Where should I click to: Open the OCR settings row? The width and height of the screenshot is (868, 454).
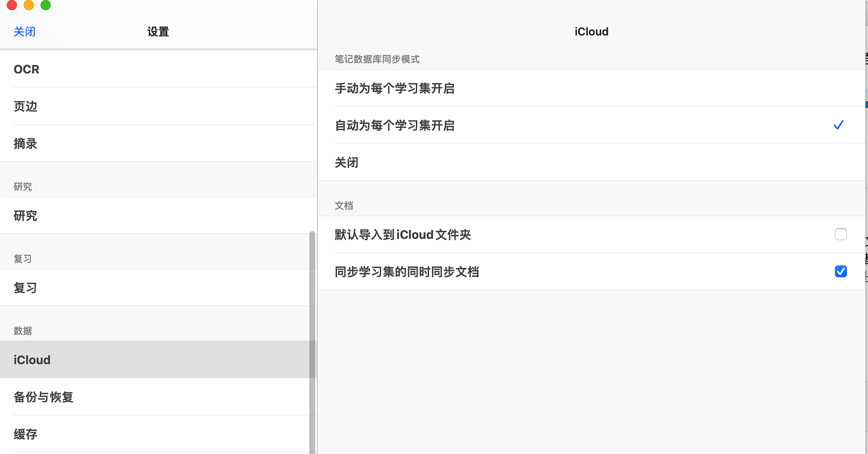(158, 69)
